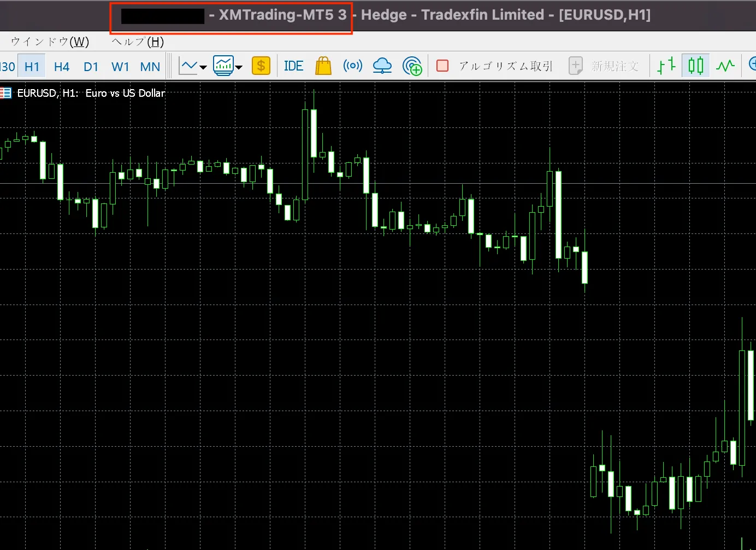756x550 pixels.
Task: Select the M30 timeframe button
Action: 7,67
